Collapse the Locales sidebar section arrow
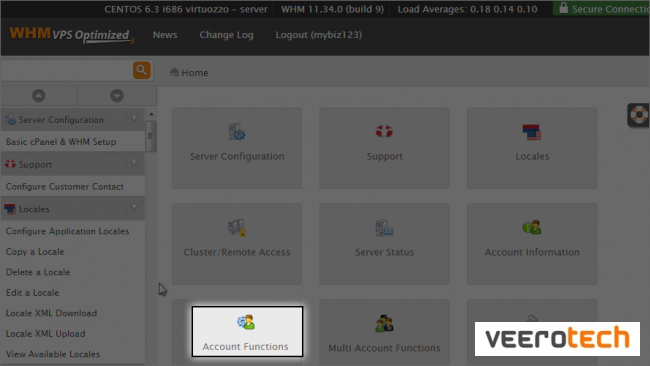The width and height of the screenshot is (650, 366). pos(134,208)
